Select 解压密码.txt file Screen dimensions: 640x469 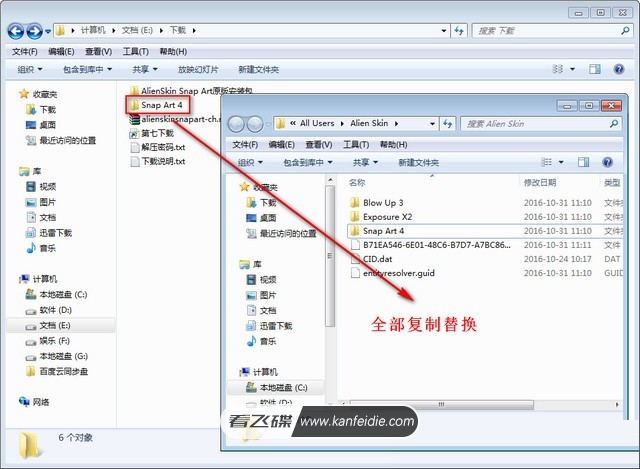[158, 147]
